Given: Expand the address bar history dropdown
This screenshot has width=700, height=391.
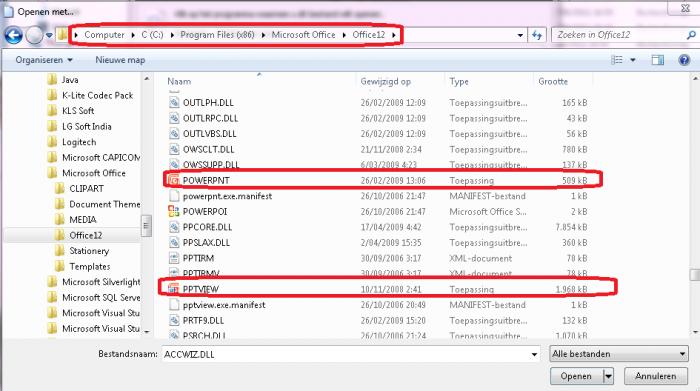Looking at the screenshot, I should pos(520,35).
